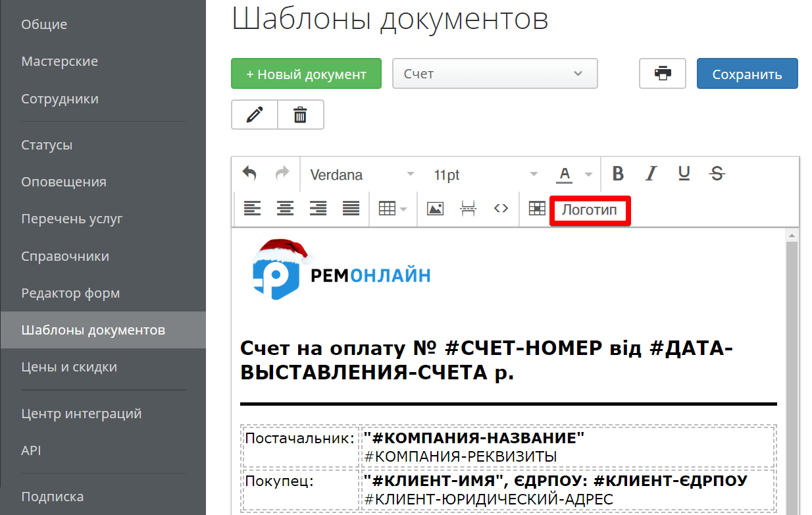Toggle italic formatting

click(650, 173)
